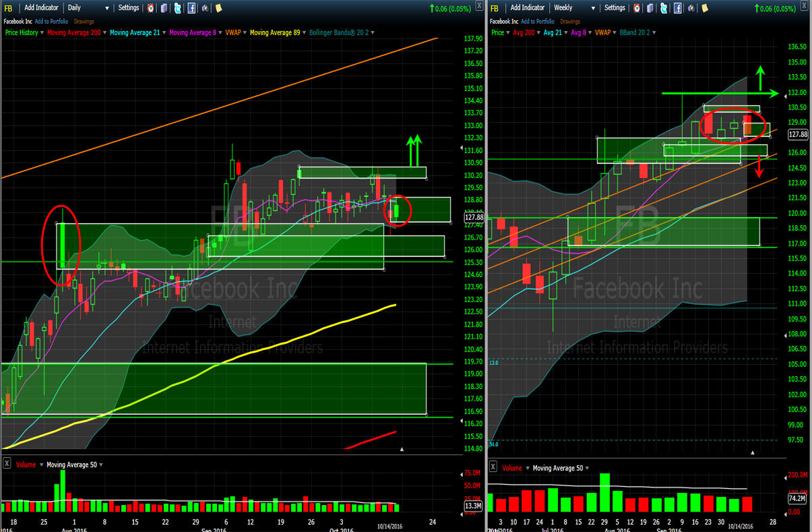Screen dimensions: 812x532
Task: Click the Bollinger Bands 20 2 indicator label
Action: [339, 32]
